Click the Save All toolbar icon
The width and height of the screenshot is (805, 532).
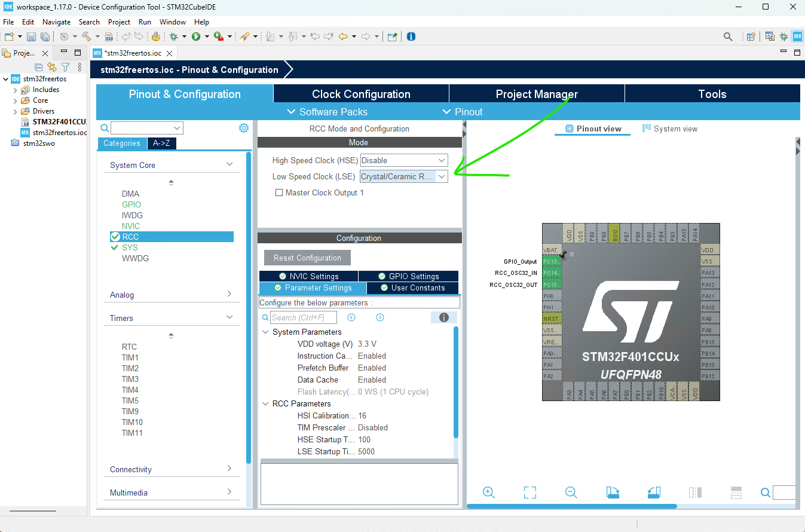[44, 36]
